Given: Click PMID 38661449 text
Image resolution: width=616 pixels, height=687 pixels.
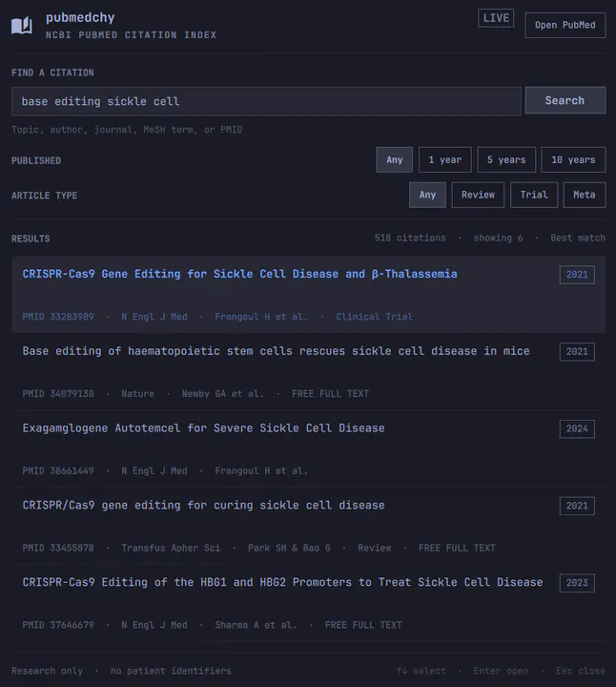Looking at the screenshot, I should click(x=58, y=471).
